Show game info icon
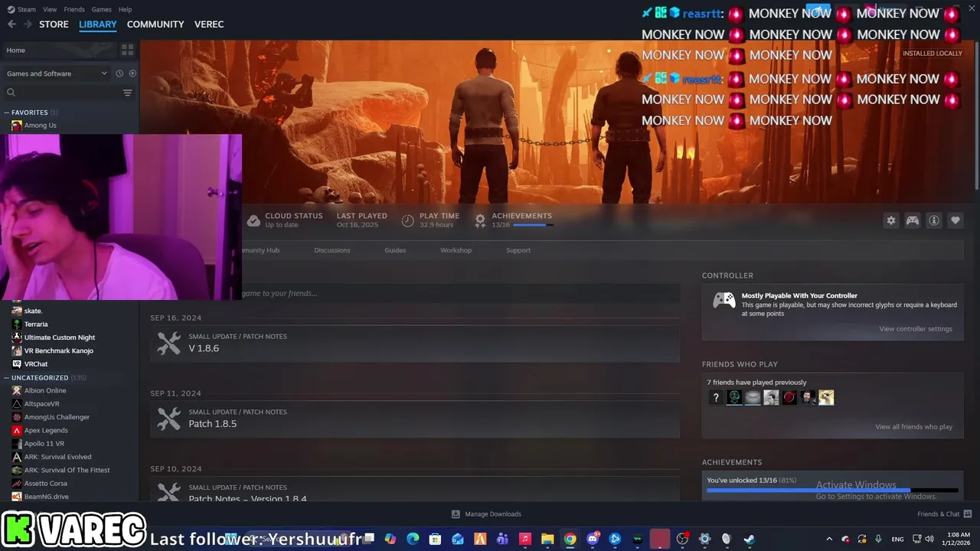 pyautogui.click(x=934, y=220)
